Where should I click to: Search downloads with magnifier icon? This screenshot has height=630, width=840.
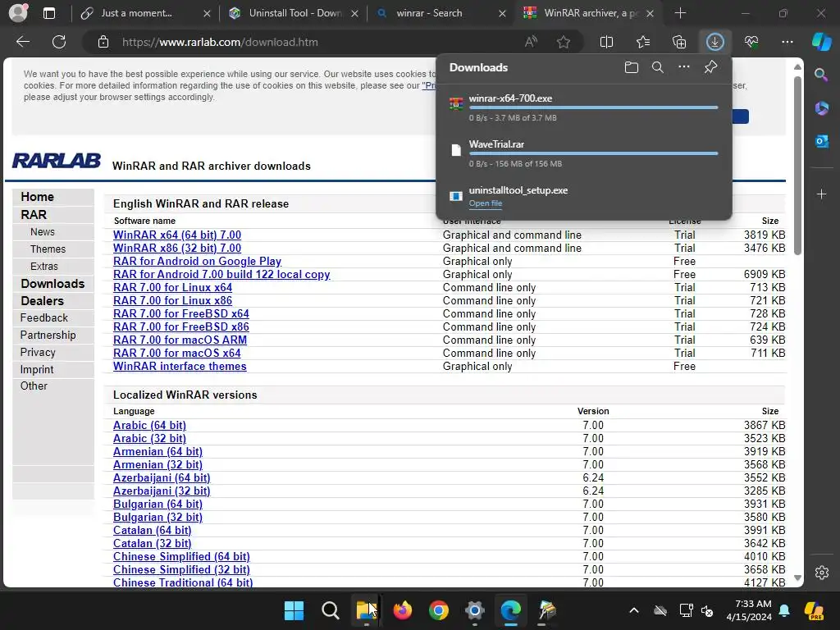pos(658,67)
